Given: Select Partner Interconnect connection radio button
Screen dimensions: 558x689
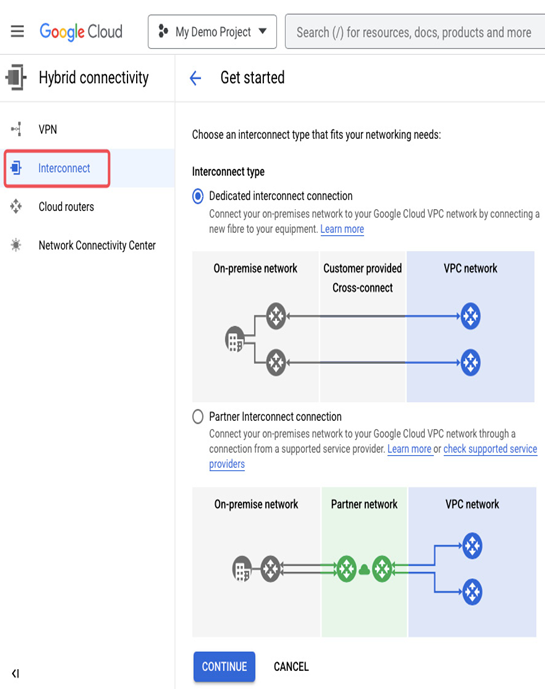Looking at the screenshot, I should 198,416.
